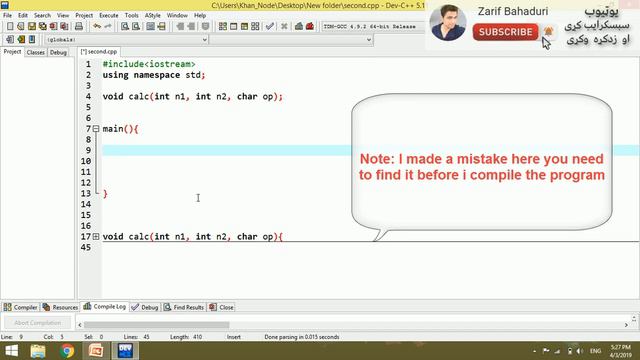The image size is (640, 360).
Task: Click first icon in the second toolbar row
Action: pos(10,40)
